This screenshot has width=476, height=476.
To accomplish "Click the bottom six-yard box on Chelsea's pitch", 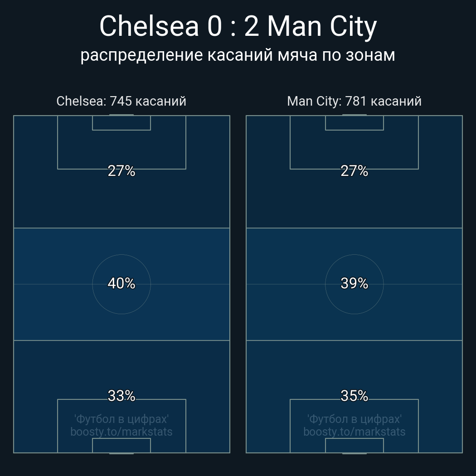I will [121, 445].
